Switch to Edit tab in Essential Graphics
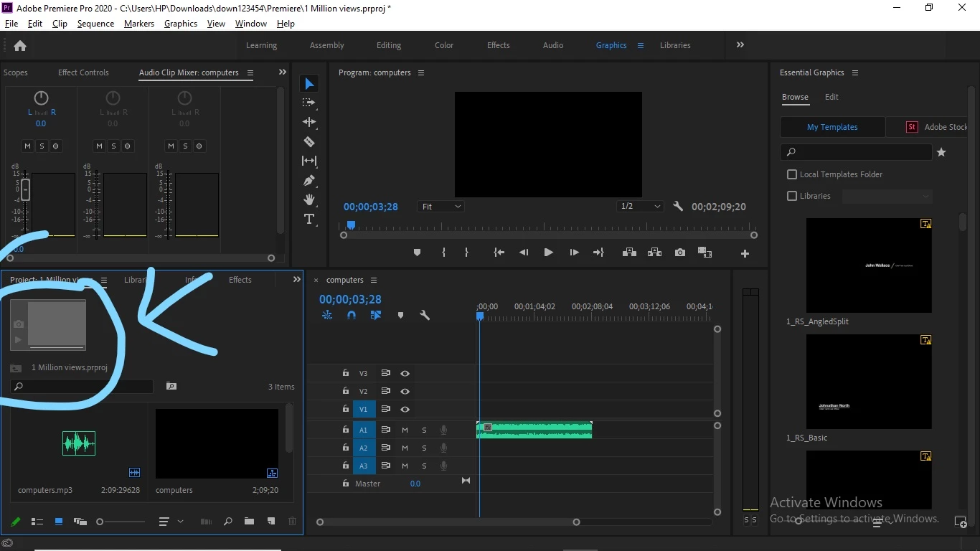This screenshot has width=980, height=551. pyautogui.click(x=831, y=97)
